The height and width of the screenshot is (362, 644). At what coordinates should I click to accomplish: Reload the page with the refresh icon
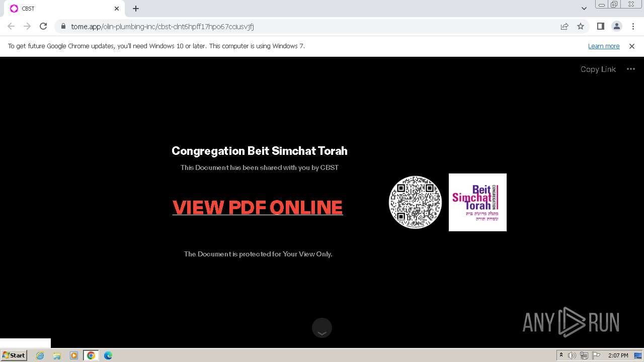click(x=43, y=26)
